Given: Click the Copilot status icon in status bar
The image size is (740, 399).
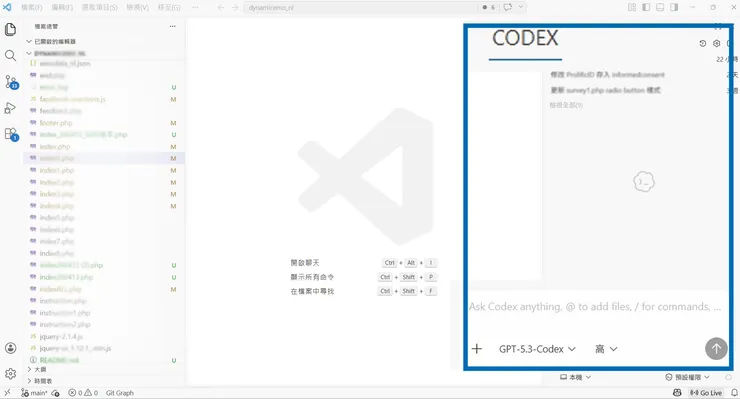Looking at the screenshot, I should click(x=677, y=393).
